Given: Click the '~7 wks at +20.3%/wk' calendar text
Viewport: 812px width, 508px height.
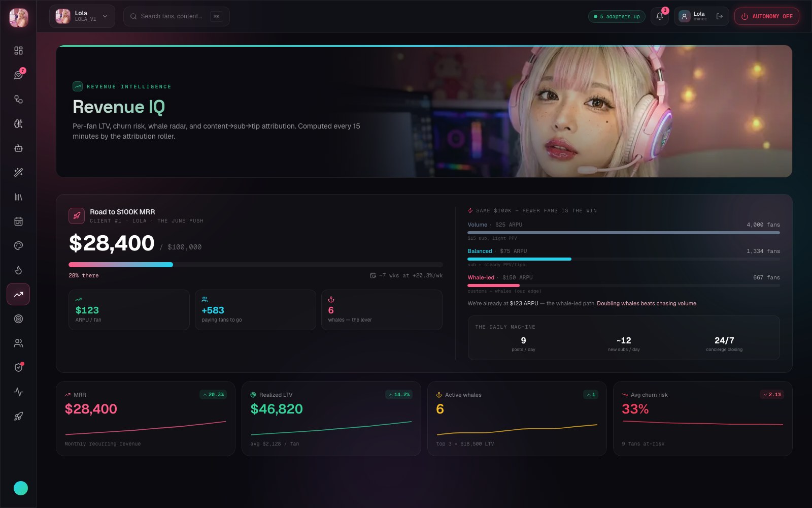Looking at the screenshot, I should coord(407,275).
